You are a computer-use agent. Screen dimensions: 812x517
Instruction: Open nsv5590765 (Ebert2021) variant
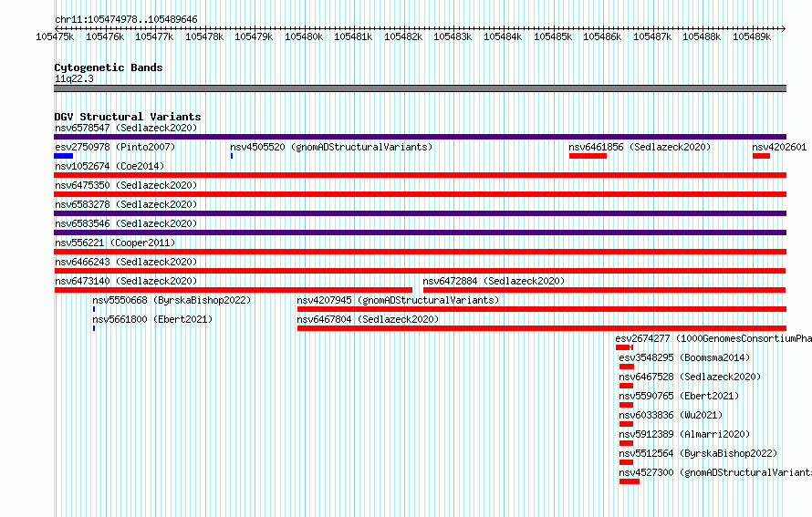679,396
